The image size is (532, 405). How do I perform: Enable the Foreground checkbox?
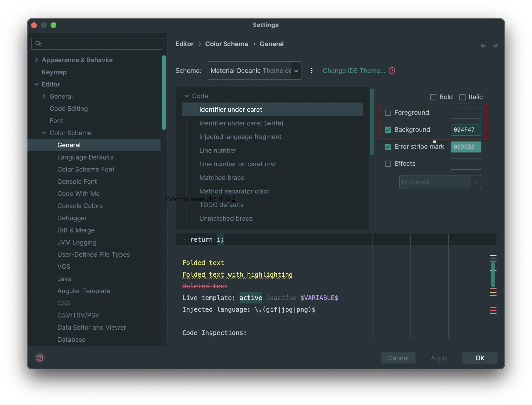(x=388, y=113)
